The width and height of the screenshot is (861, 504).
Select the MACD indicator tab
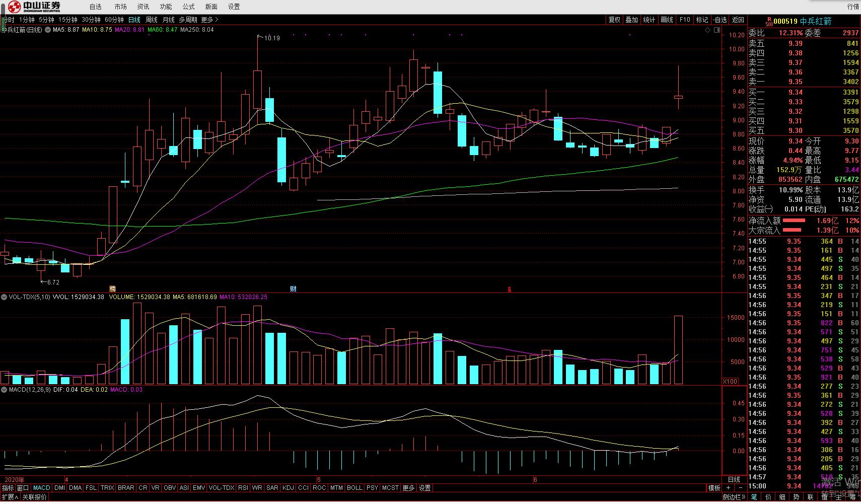[41, 488]
